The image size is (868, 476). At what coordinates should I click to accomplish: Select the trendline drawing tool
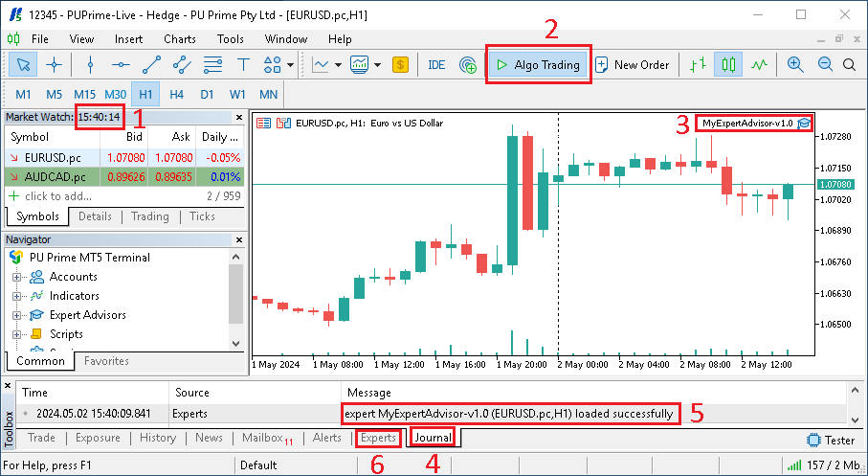(x=151, y=65)
